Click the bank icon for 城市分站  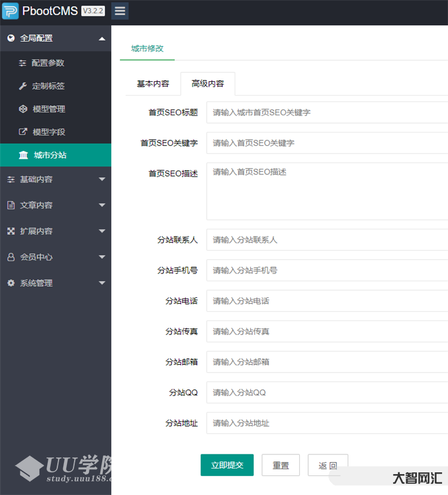click(x=23, y=155)
